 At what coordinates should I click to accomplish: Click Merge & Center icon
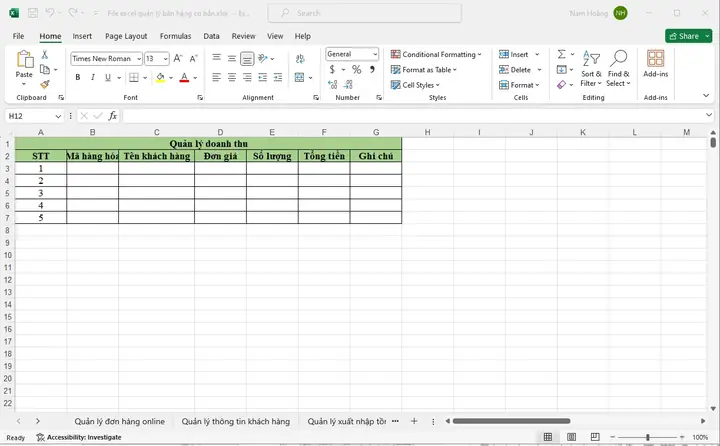pos(299,77)
